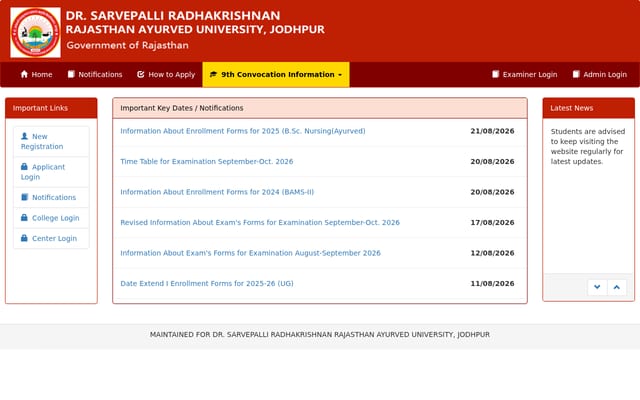Open Time Table for Examination September-Oct. 2026
640x400 pixels.
pos(207,162)
